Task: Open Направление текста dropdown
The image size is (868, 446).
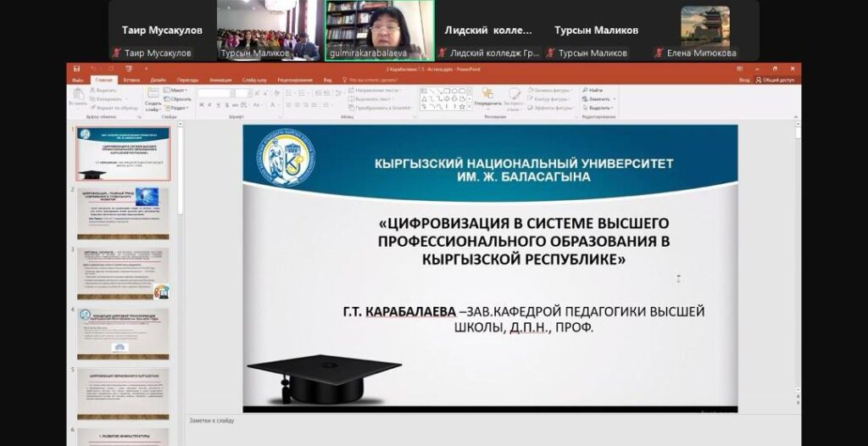Action: click(x=375, y=91)
